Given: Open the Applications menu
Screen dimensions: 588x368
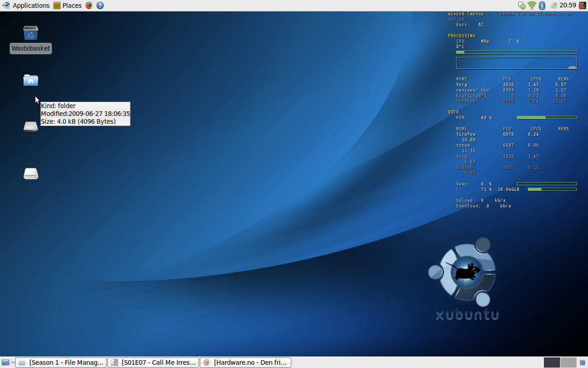Looking at the screenshot, I should pyautogui.click(x=26, y=6).
